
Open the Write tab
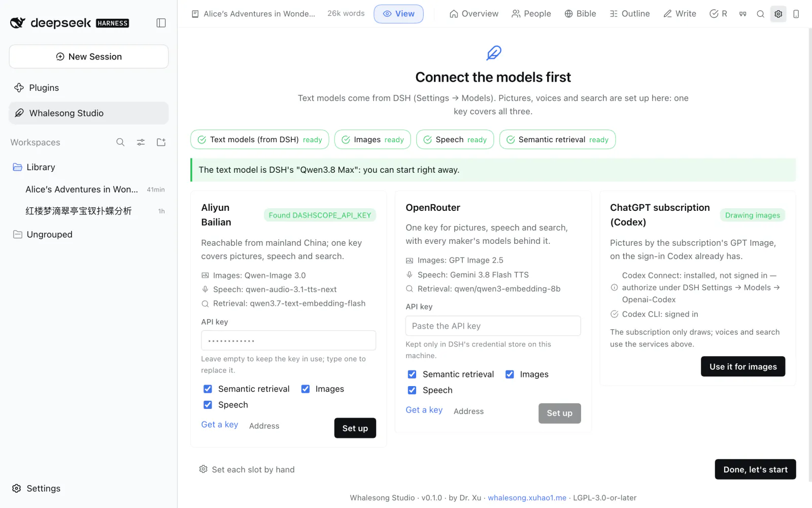pyautogui.click(x=680, y=14)
